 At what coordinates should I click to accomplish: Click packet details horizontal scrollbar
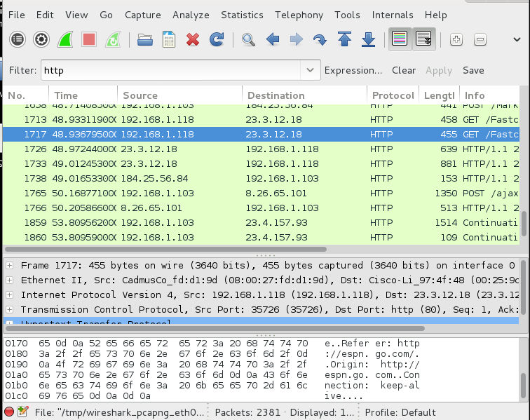(215, 328)
